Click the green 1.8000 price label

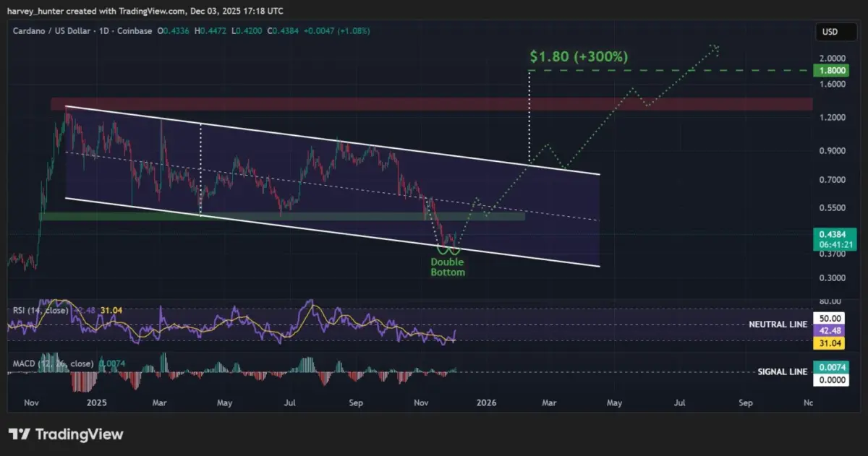point(830,70)
